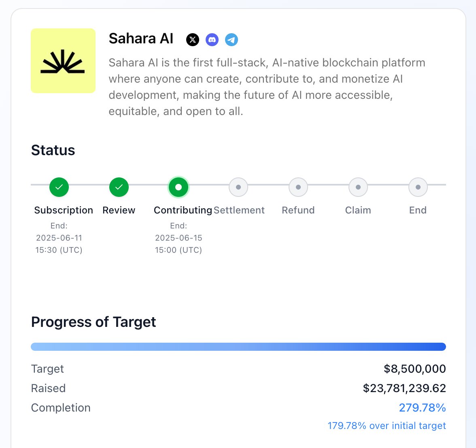Image resolution: width=476 pixels, height=448 pixels.
Task: Click the Refund step marker
Action: [x=298, y=187]
